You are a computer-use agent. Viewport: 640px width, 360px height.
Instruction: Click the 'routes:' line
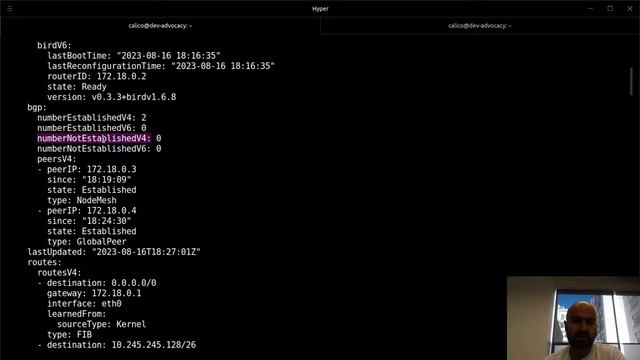[x=44, y=262]
